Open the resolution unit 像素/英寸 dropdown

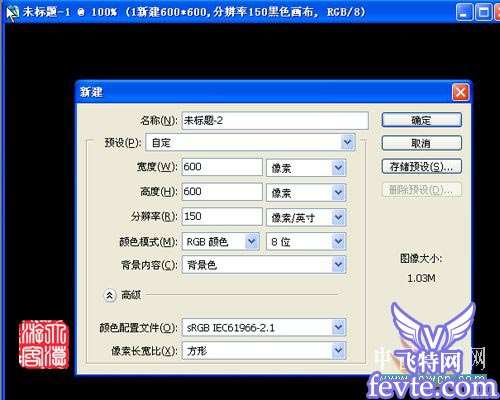[306, 217]
